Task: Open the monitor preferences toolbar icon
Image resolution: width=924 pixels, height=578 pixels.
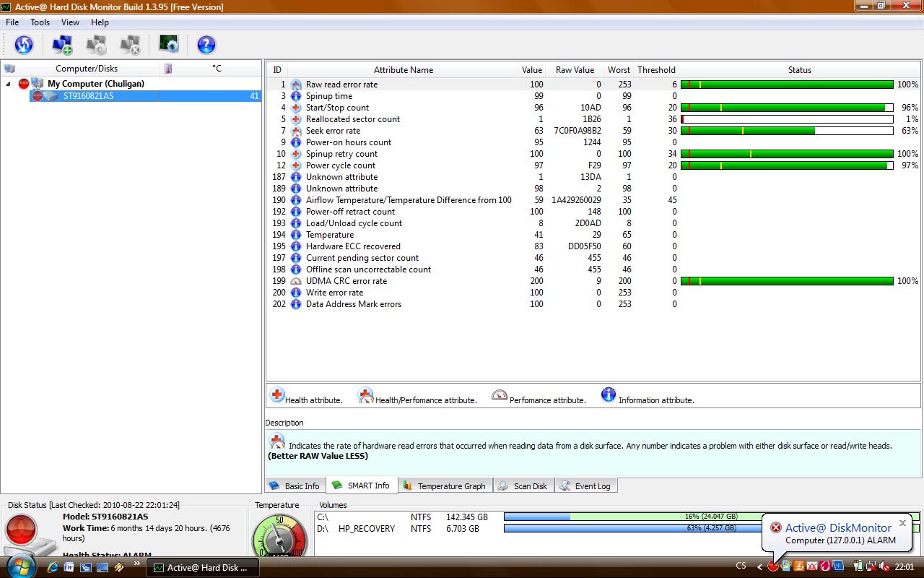Action: pos(169,45)
